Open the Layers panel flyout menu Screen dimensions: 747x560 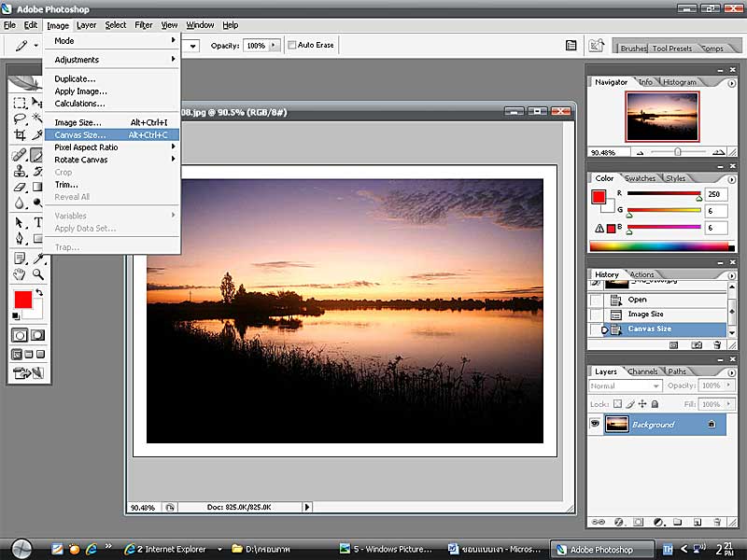point(731,372)
